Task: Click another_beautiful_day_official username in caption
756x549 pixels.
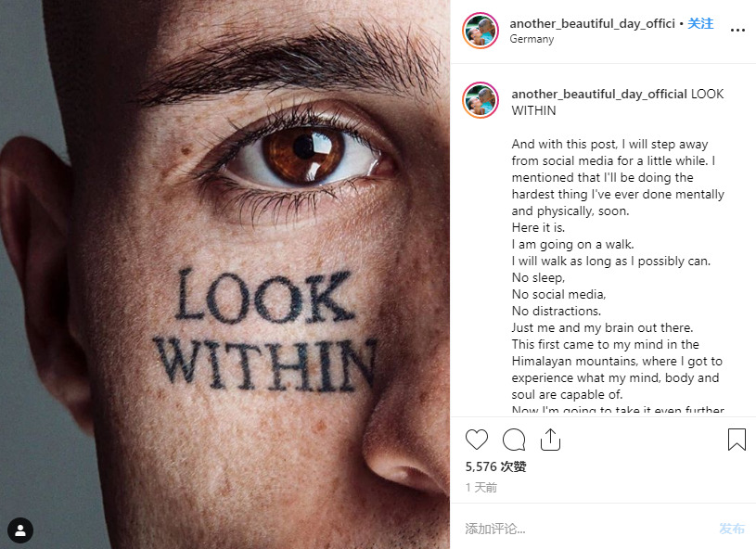Action: click(599, 94)
